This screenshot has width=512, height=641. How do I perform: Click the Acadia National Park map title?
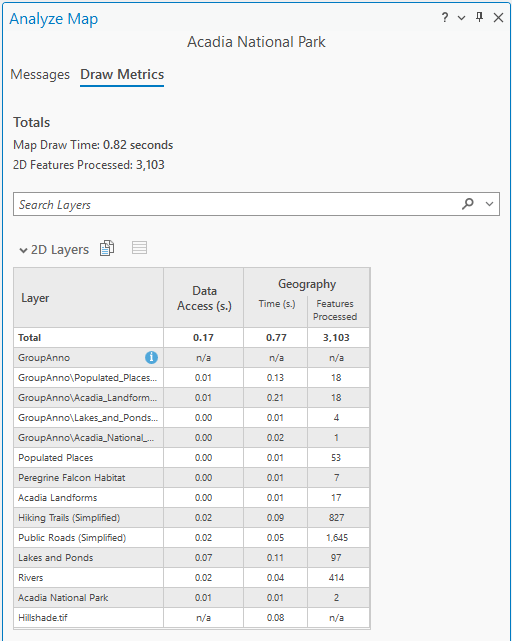coord(256,42)
